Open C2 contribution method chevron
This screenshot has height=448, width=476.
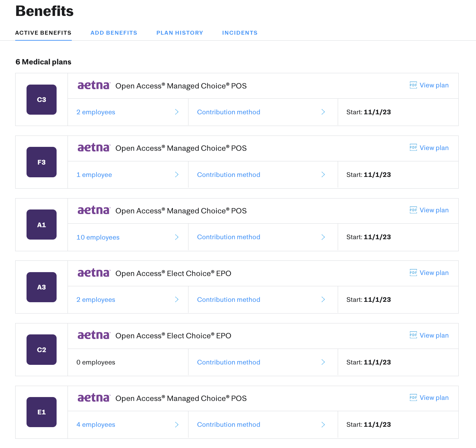click(x=323, y=362)
